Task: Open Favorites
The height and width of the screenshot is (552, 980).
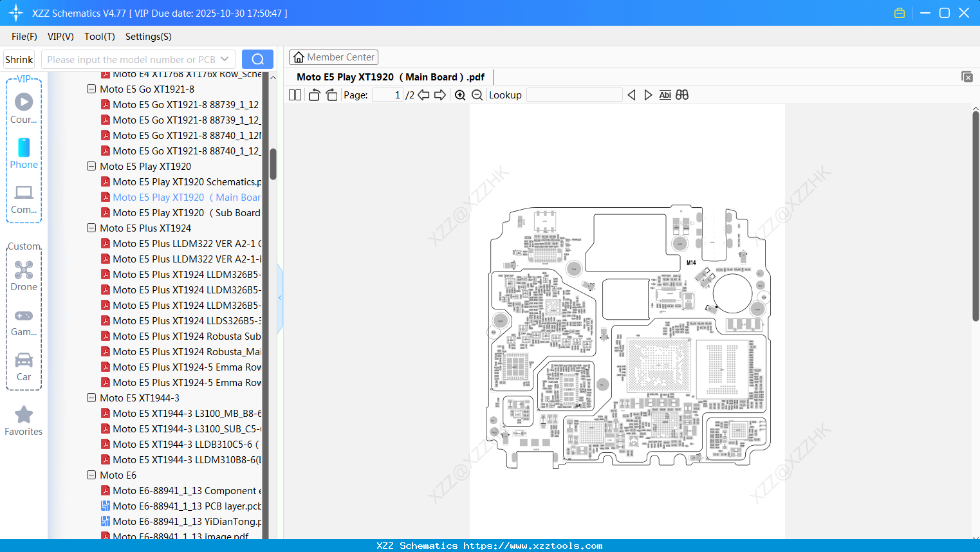Action: 24,421
